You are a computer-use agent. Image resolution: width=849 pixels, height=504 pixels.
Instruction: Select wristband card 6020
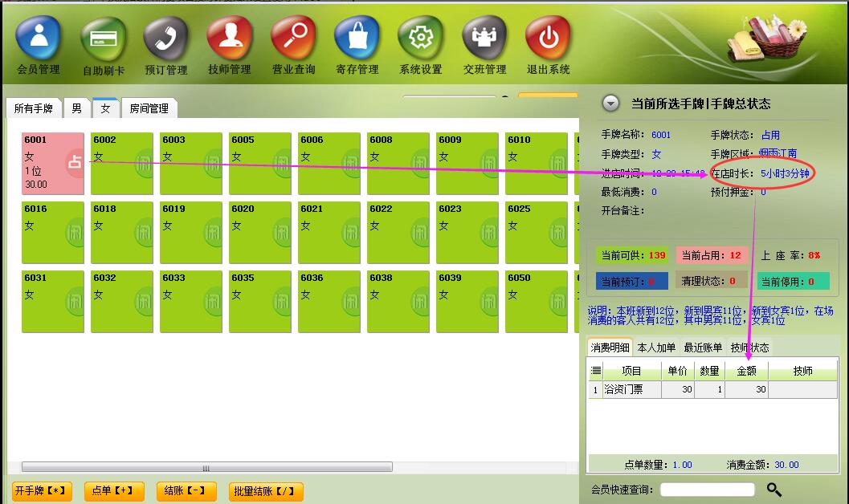[x=260, y=233]
